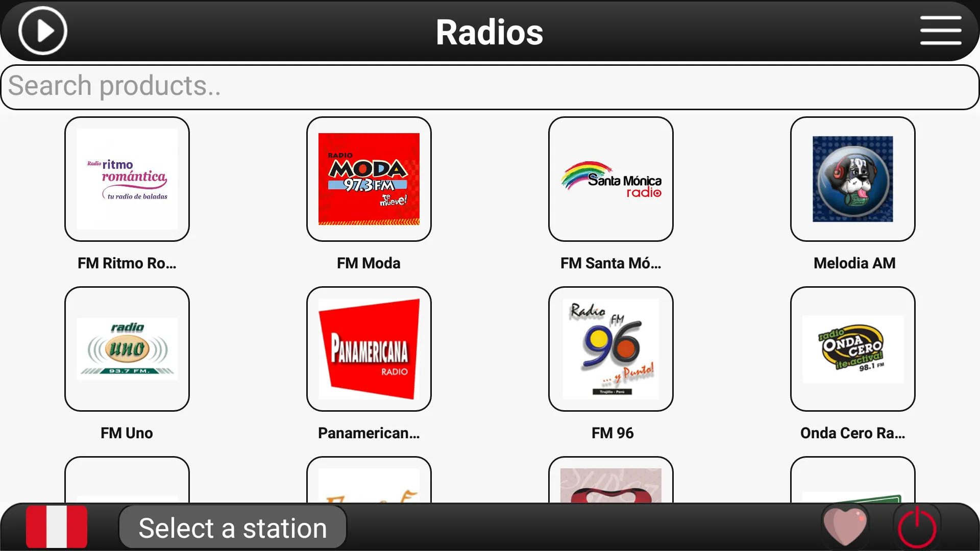Select the FM Ritmo Romántica station icon

click(x=127, y=178)
